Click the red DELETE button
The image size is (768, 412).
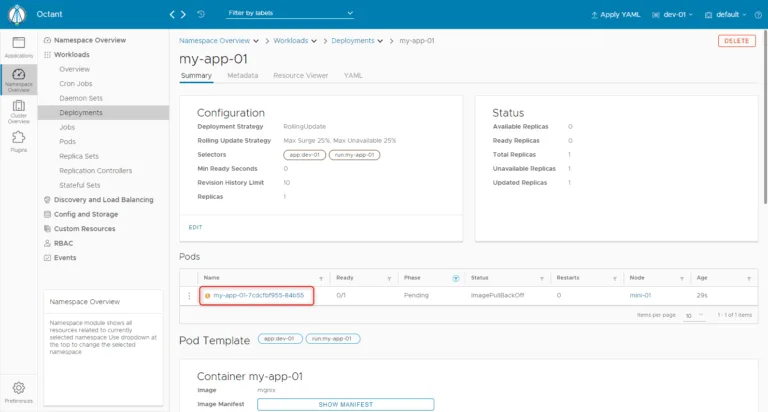[737, 41]
